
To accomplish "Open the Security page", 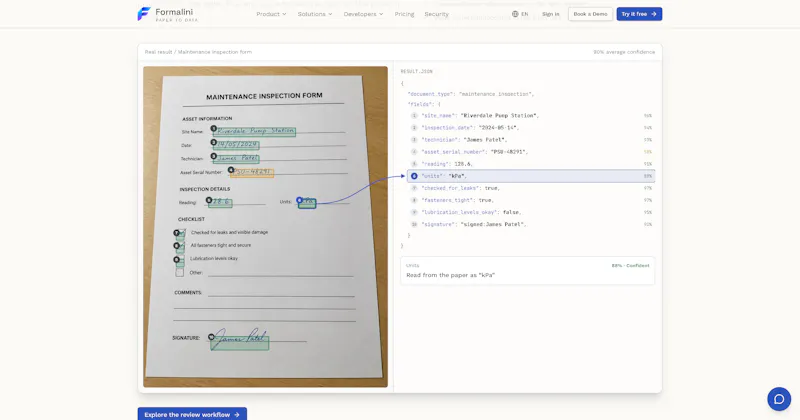I will [x=436, y=14].
